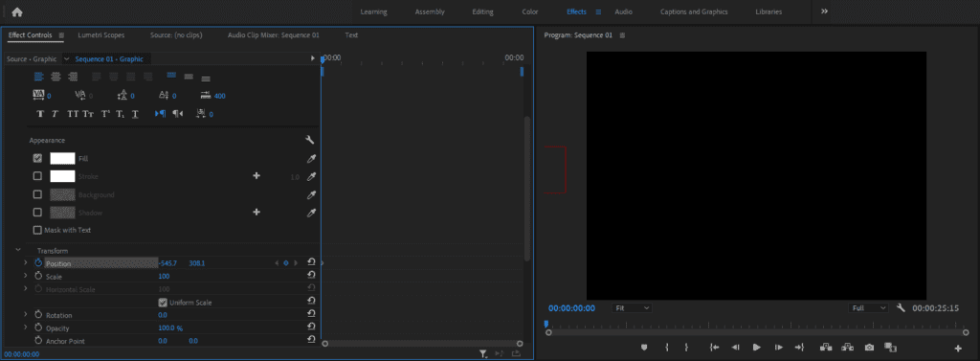
Task: Apply Superscript text style
Action: point(105,114)
